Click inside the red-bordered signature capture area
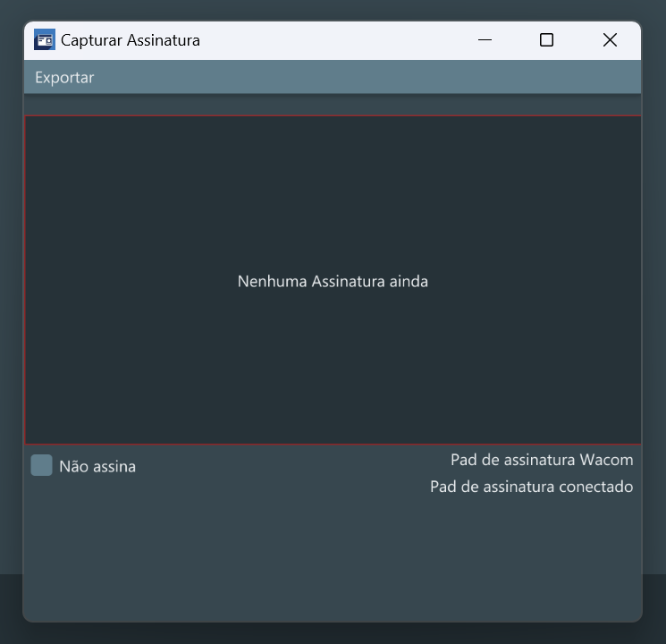Viewport: 666px width, 644px height. tap(333, 280)
